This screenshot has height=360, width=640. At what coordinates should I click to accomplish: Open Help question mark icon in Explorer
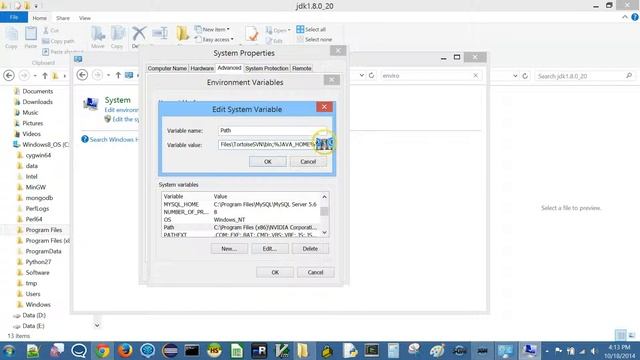(x=635, y=17)
